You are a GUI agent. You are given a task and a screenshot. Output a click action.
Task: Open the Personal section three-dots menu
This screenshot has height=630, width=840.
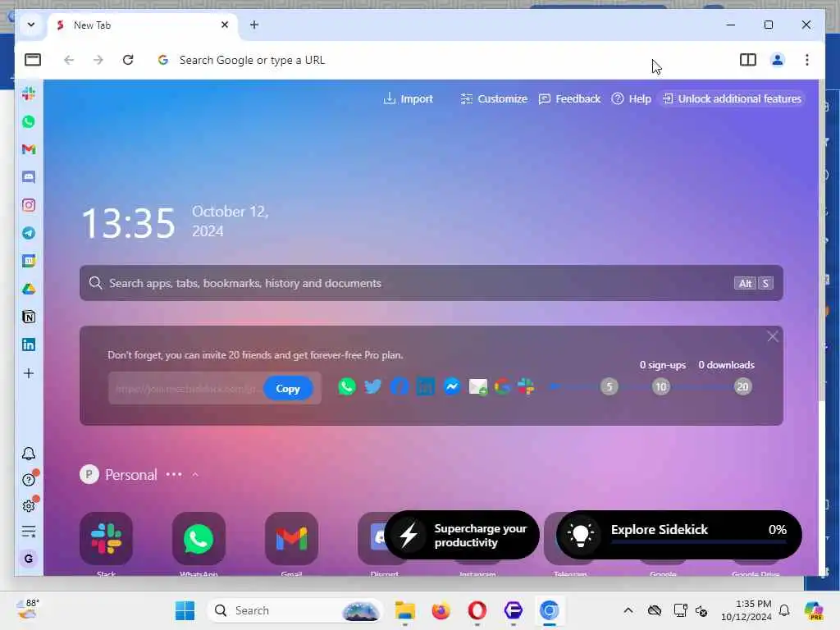point(174,475)
